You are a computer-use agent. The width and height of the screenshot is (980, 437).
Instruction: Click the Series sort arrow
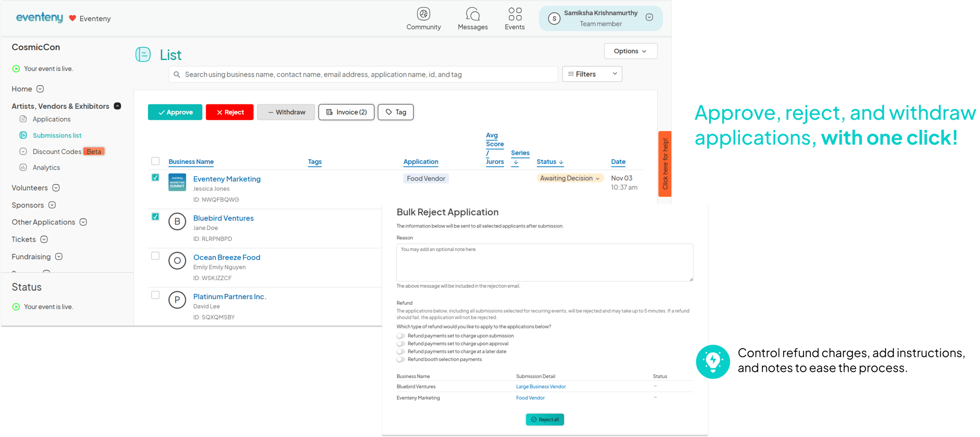tap(516, 162)
